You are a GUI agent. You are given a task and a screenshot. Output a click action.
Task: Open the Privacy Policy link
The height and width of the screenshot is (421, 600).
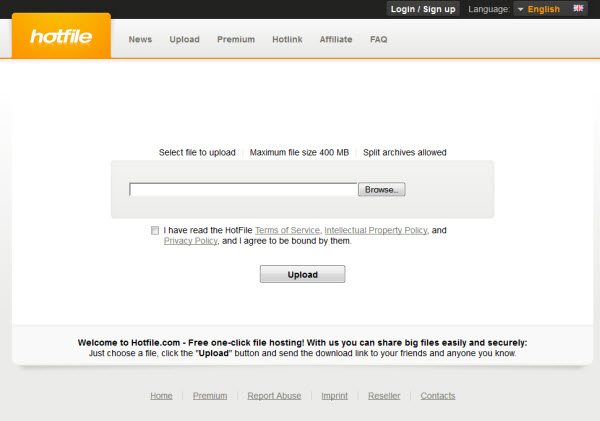(191, 241)
